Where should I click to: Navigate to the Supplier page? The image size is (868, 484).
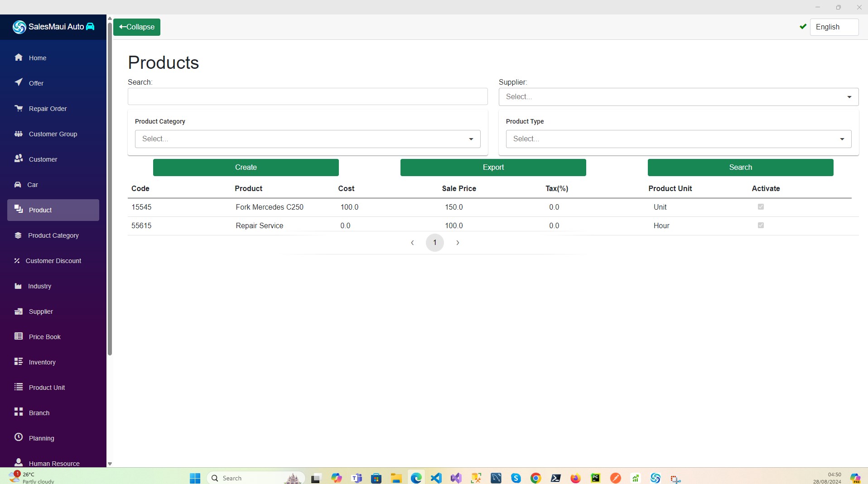click(53, 311)
